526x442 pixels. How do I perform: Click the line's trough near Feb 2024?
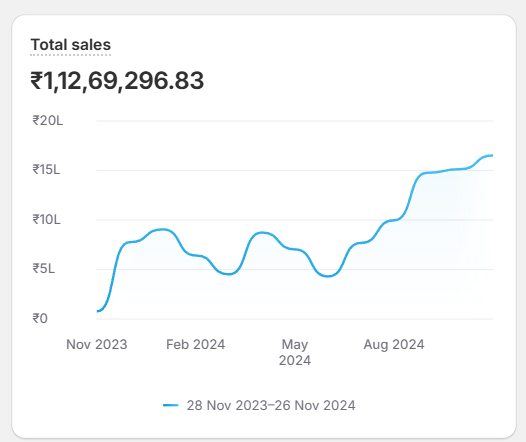point(228,274)
